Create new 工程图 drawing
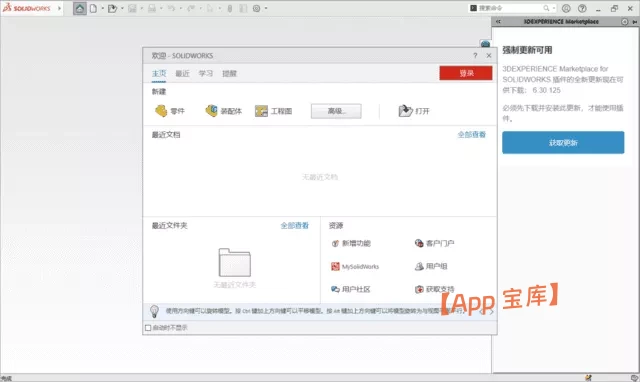Image resolution: width=640 pixels, height=382 pixels. 273,111
